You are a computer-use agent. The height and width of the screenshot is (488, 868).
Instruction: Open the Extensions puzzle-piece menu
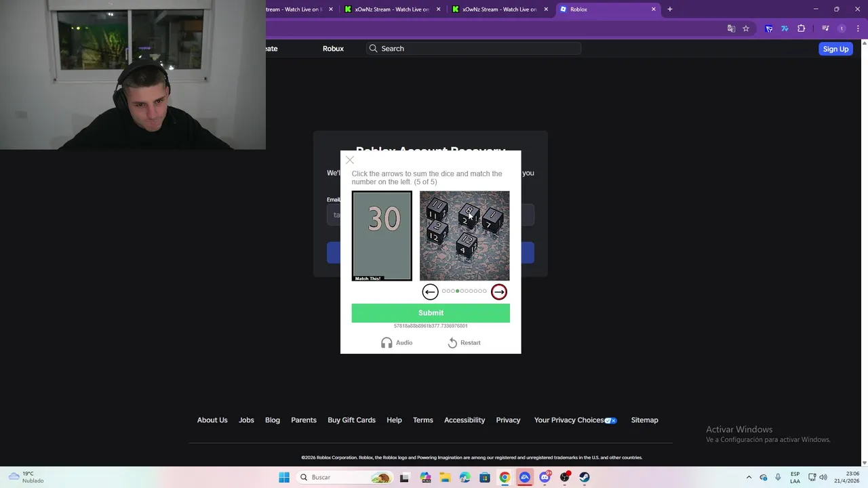coord(802,28)
